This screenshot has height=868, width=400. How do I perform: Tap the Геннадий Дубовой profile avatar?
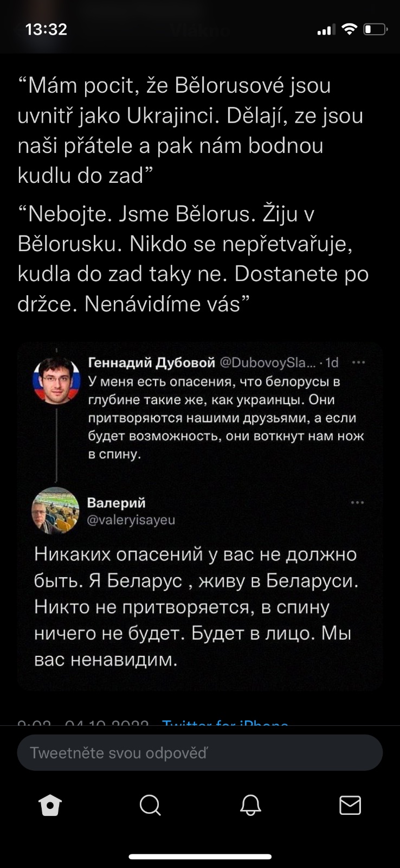pos(56,380)
